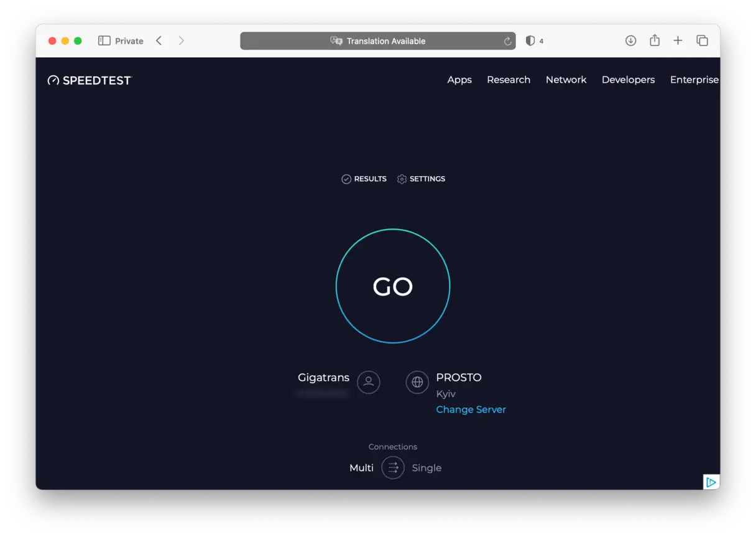Toggle the Safari sidebar
Image resolution: width=756 pixels, height=537 pixels.
(x=104, y=41)
